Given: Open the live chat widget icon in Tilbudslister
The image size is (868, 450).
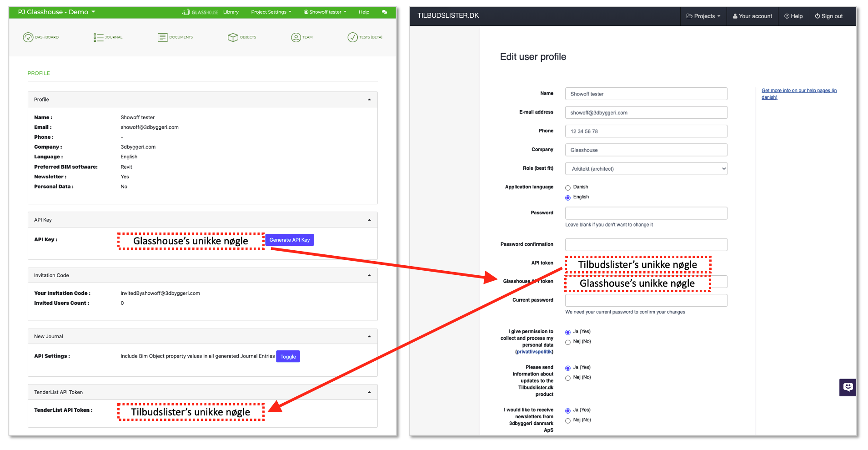Looking at the screenshot, I should point(848,388).
